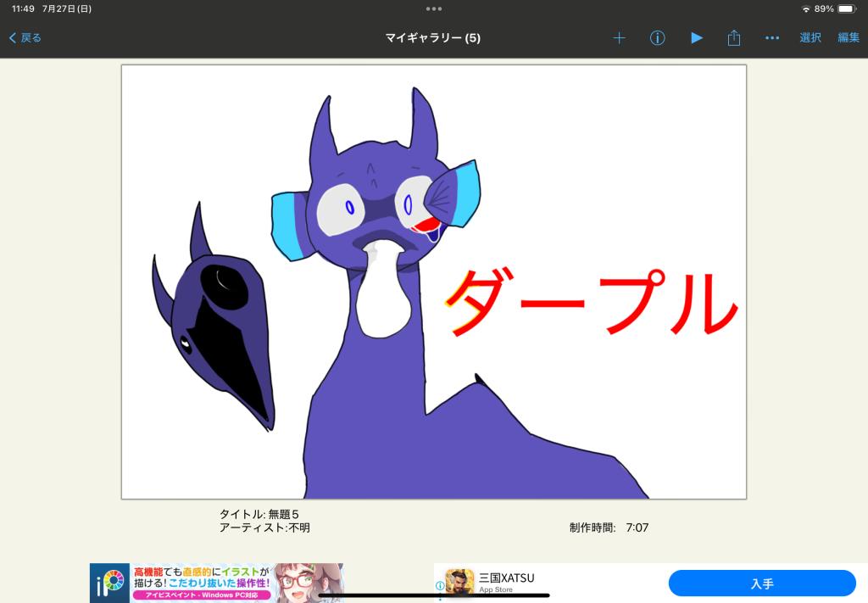
Task: Click the ibisPaint logo in the left ad
Action: pyautogui.click(x=110, y=583)
